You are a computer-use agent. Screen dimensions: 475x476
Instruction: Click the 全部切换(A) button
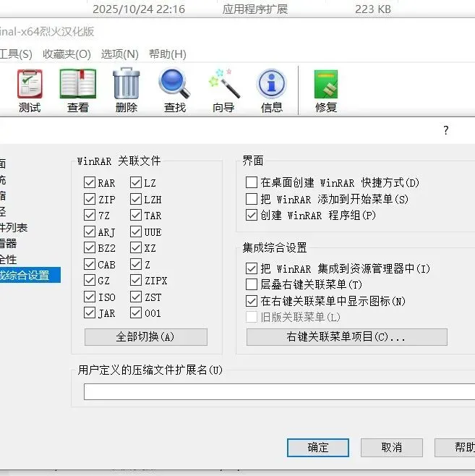(x=146, y=337)
